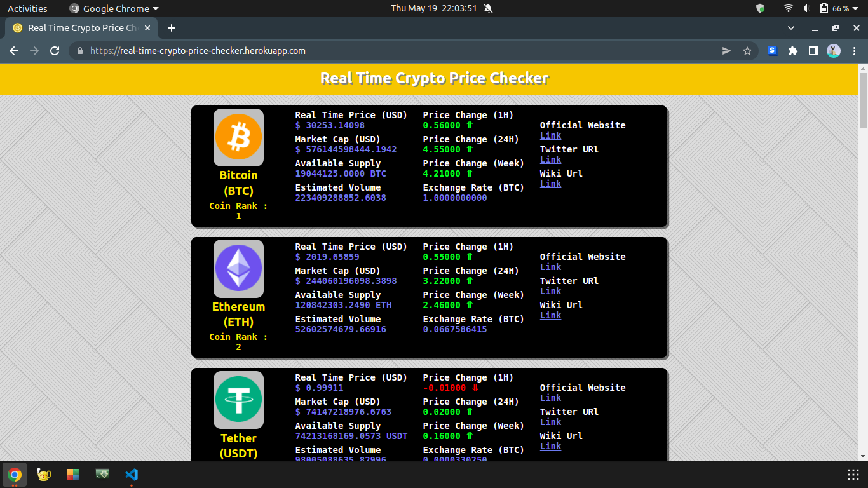This screenshot has height=488, width=868.
Task: Click Tether price $ 0.99911
Action: [x=319, y=388]
